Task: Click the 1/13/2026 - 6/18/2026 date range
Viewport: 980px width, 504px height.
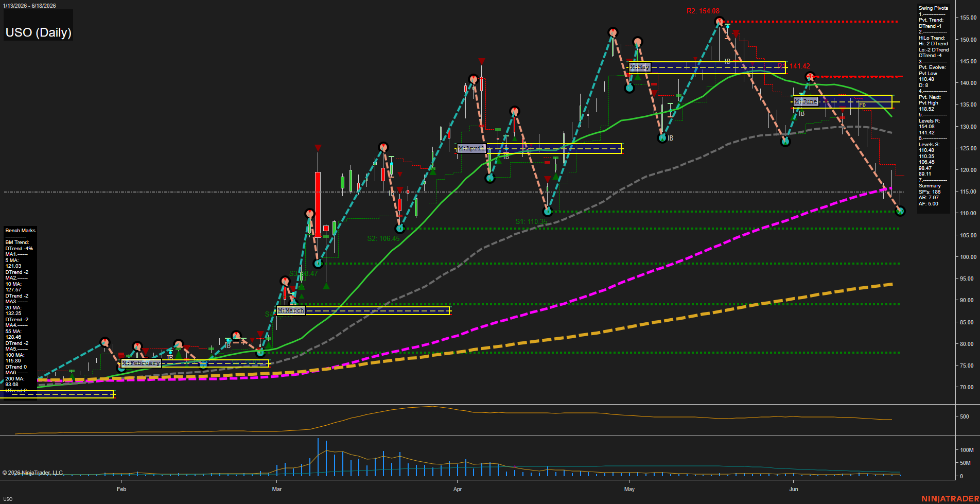Action: point(29,6)
